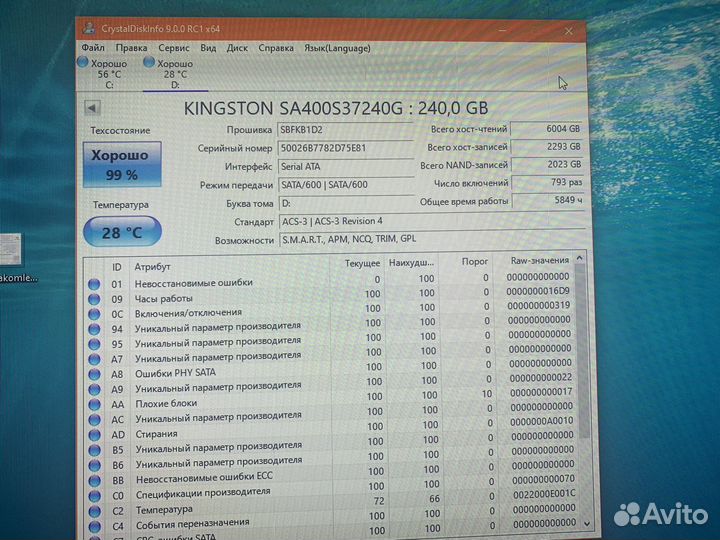Click the Прошивка field SBFKB1D2
The width and height of the screenshot is (720, 540).
[345, 130]
